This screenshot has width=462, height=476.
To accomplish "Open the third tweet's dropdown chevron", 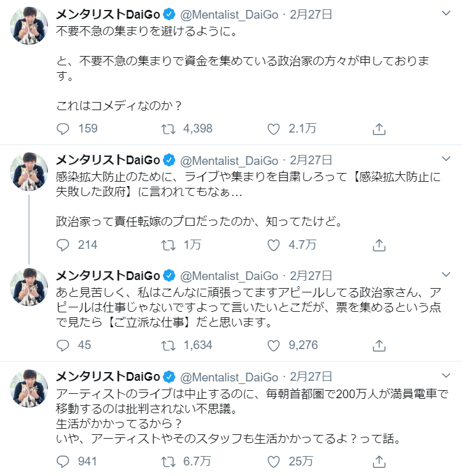I will pos(446,274).
